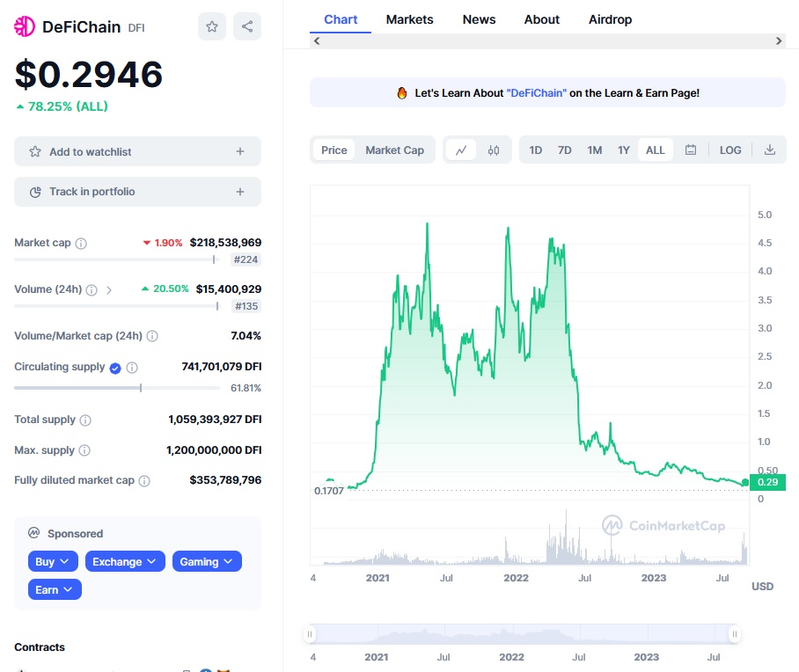Click the right handle of the range slider

click(734, 634)
